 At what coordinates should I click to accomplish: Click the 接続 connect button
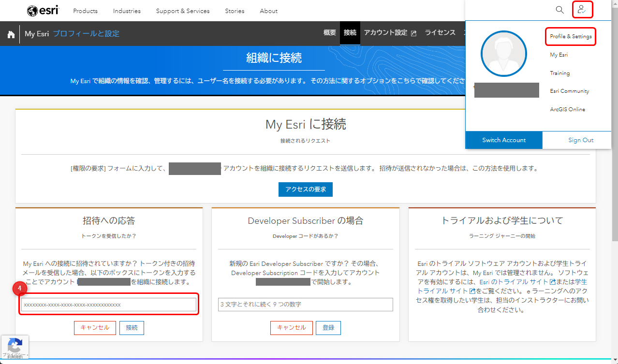pyautogui.click(x=132, y=328)
